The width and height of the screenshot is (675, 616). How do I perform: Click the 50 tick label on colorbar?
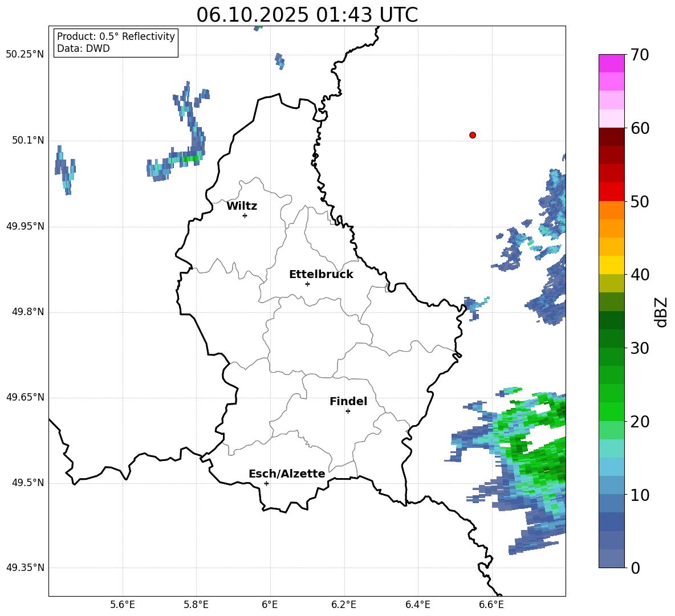(x=640, y=202)
